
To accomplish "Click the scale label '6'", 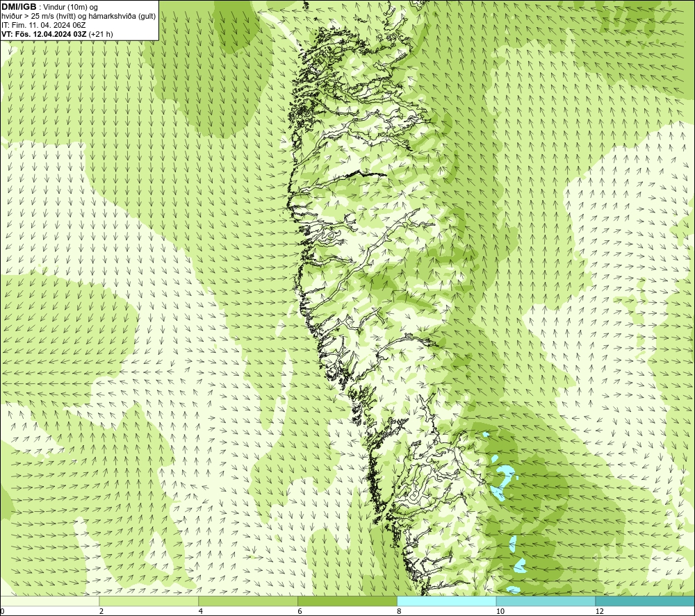I will pos(300,611).
